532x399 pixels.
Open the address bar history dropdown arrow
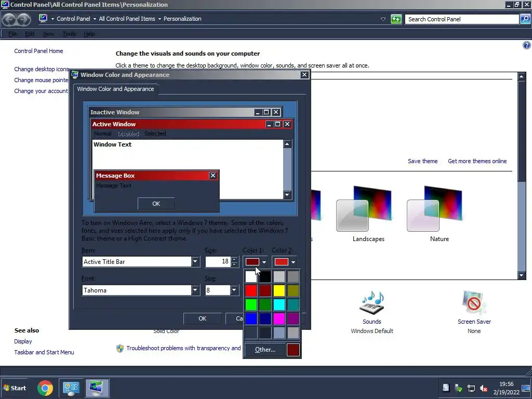[x=383, y=19]
